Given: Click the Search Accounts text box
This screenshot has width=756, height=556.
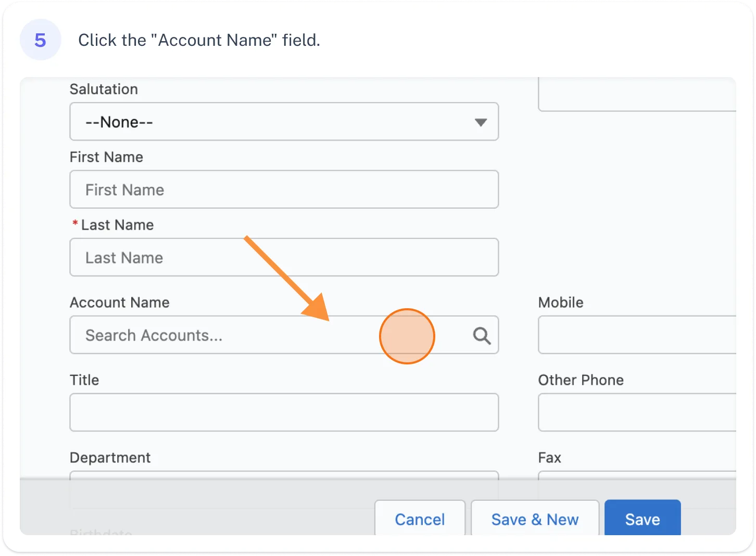Looking at the screenshot, I should (x=234, y=335).
